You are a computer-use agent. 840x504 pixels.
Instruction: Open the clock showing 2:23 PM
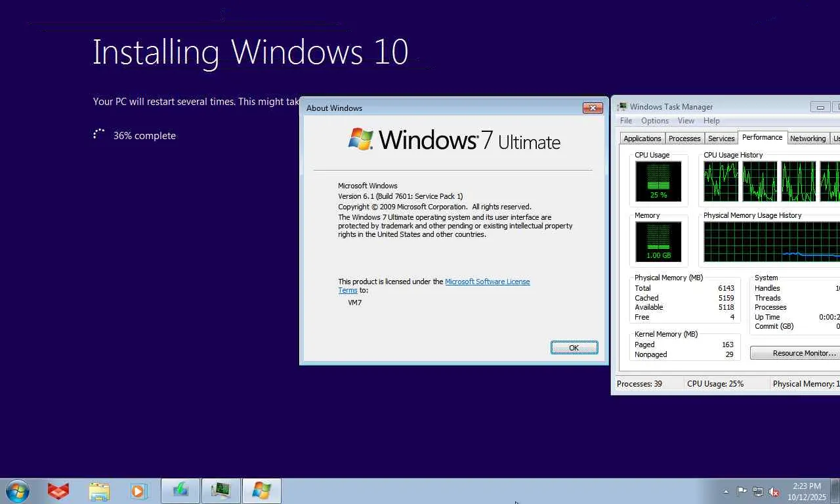(x=807, y=492)
